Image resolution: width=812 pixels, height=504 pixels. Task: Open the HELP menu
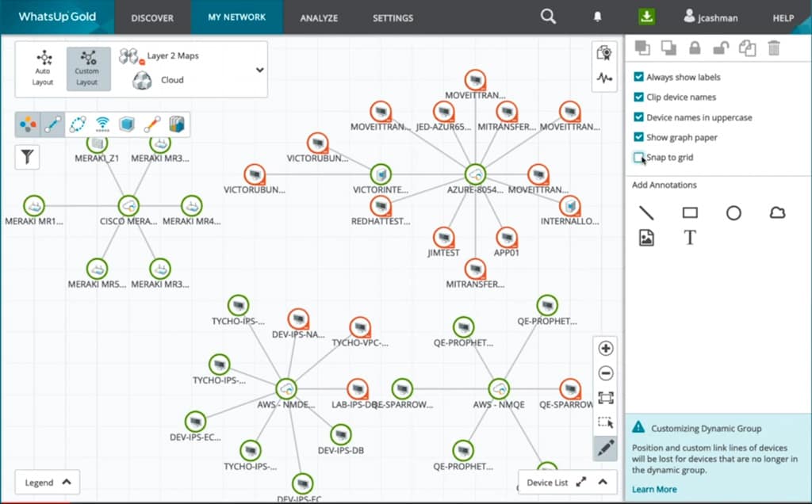[x=783, y=17]
